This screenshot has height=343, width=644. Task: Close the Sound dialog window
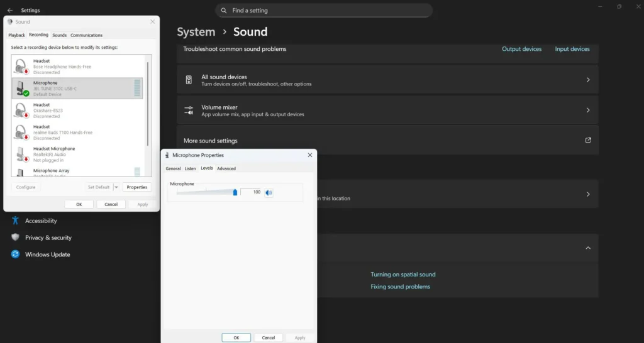[x=153, y=22]
